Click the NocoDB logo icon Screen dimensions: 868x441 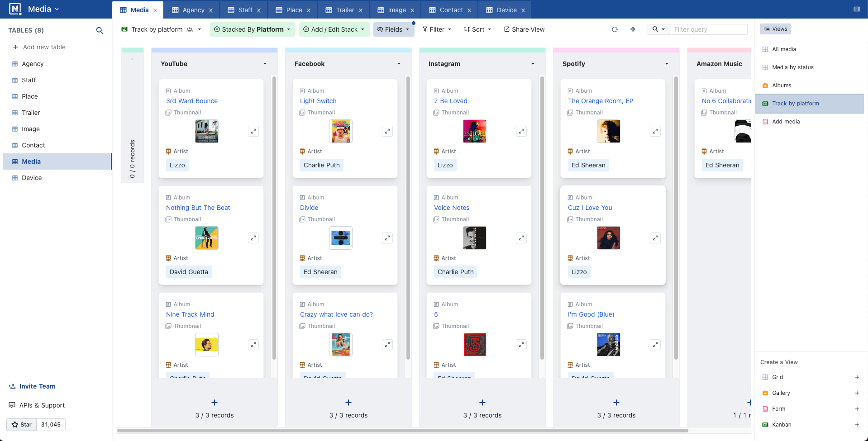(x=15, y=9)
